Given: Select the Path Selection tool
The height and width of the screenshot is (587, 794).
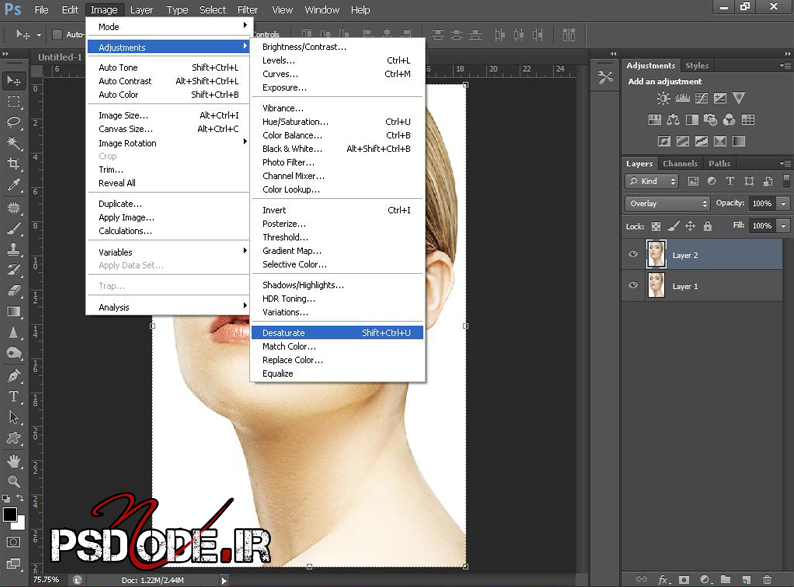Looking at the screenshot, I should tap(14, 417).
